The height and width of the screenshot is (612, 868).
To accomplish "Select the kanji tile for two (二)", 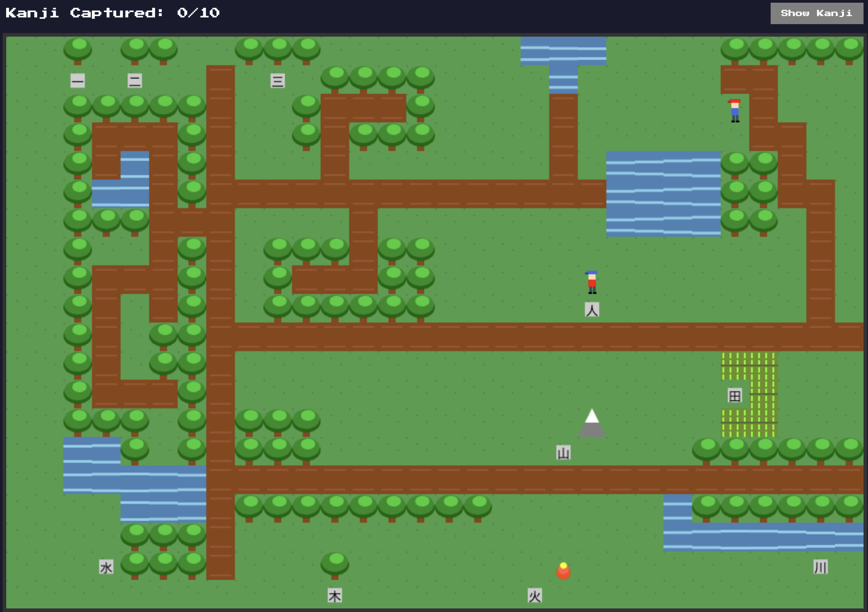I will 135,81.
